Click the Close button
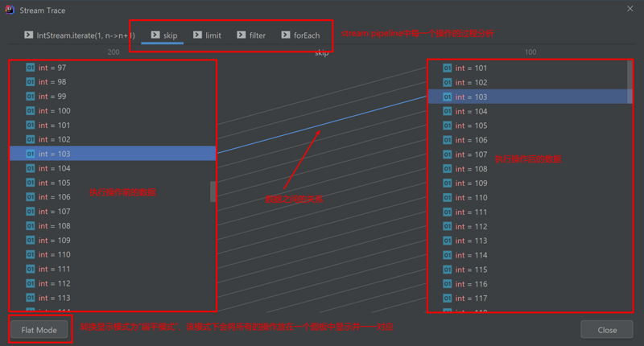Image resolution: width=644 pixels, height=346 pixels. coord(607,330)
